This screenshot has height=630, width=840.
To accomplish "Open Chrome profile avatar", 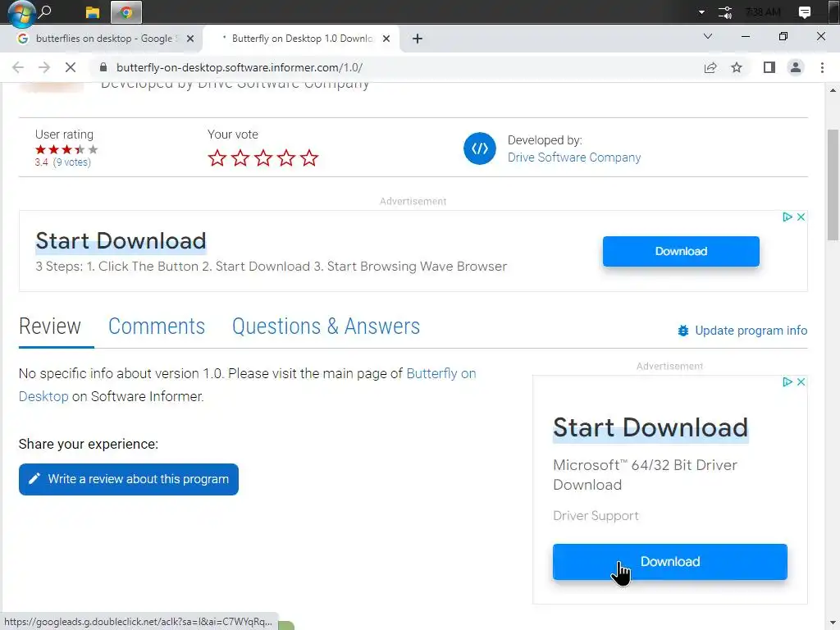I will click(796, 67).
